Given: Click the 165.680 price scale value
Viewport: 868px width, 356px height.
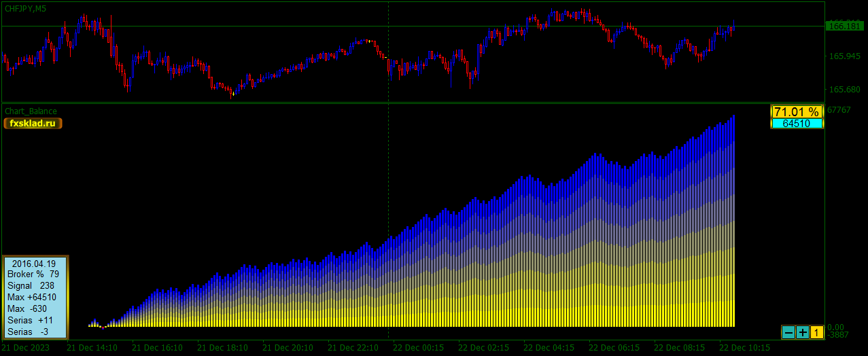Looking at the screenshot, I should (x=844, y=90).
